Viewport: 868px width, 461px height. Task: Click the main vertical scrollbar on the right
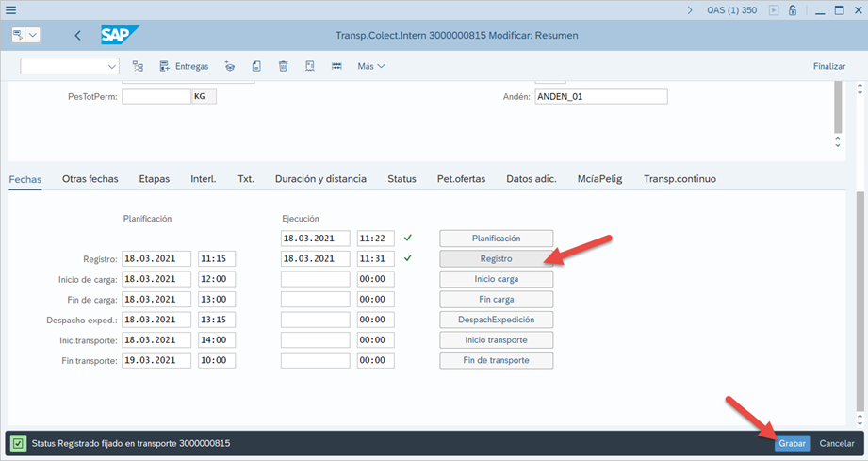point(859,283)
